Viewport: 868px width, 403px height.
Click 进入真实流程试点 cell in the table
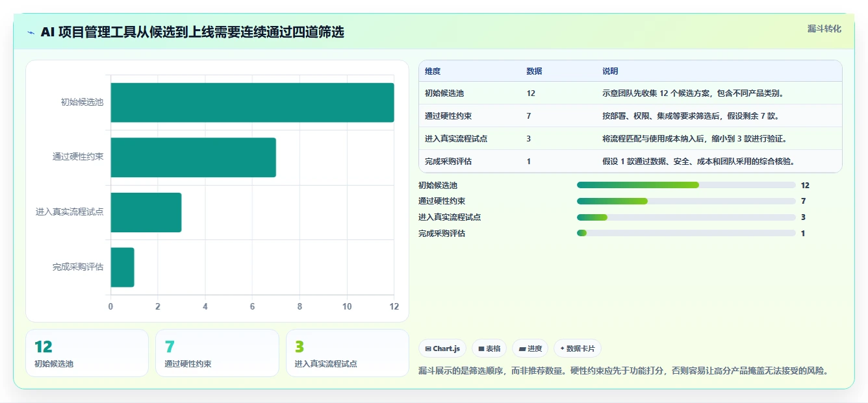(456, 139)
